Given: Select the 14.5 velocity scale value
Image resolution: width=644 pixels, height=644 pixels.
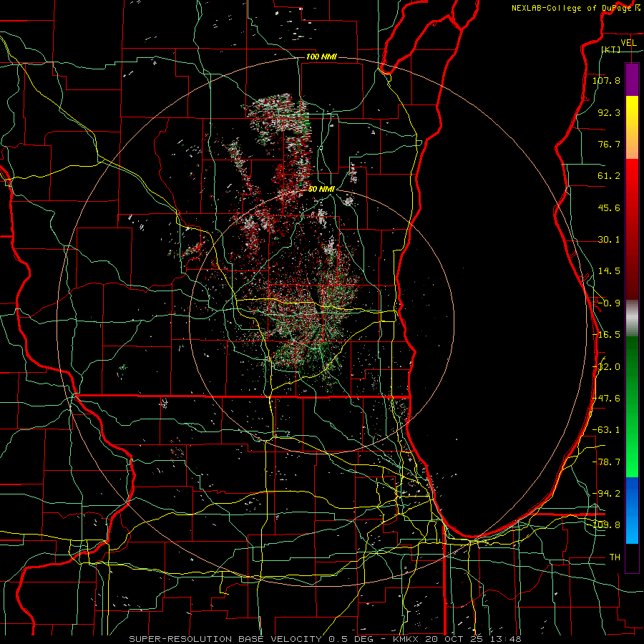Looking at the screenshot, I should click(x=609, y=271).
